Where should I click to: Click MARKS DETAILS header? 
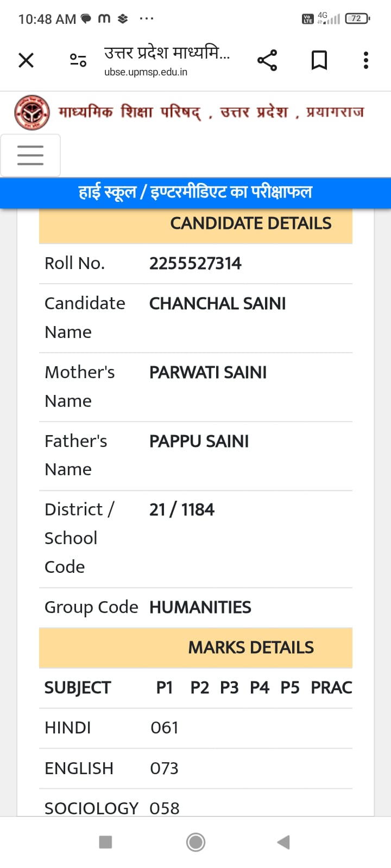(x=251, y=648)
